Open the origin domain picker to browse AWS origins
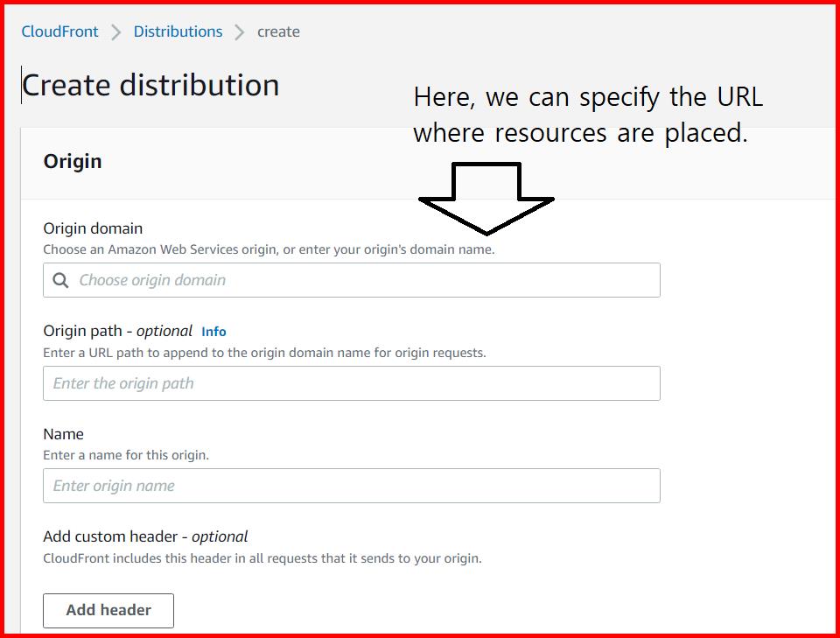The image size is (840, 638). 350,279
